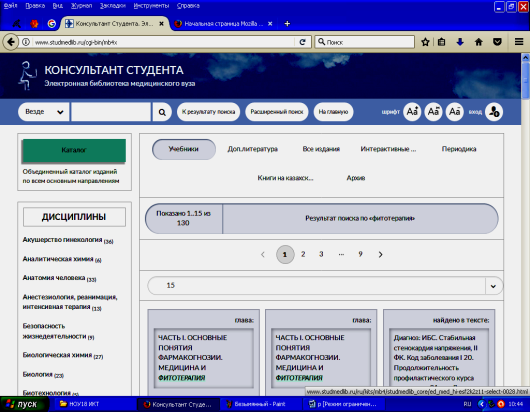The height and width of the screenshot is (412, 531).
Task: Open the Google pinned tab
Action: 51,23
